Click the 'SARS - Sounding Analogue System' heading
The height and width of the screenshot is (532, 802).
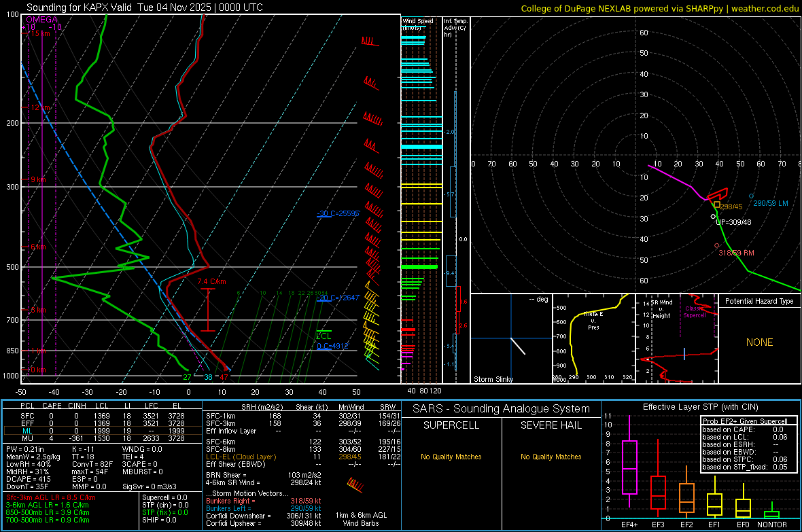click(502, 409)
